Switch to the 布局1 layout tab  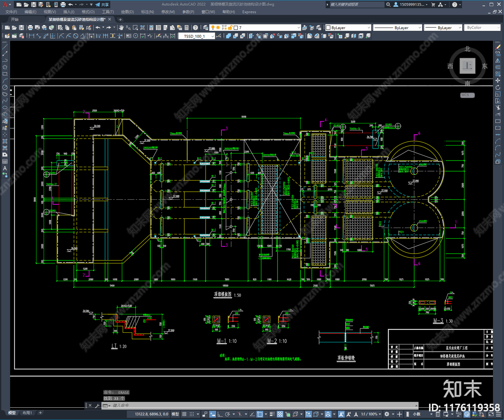pyautogui.click(x=27, y=413)
